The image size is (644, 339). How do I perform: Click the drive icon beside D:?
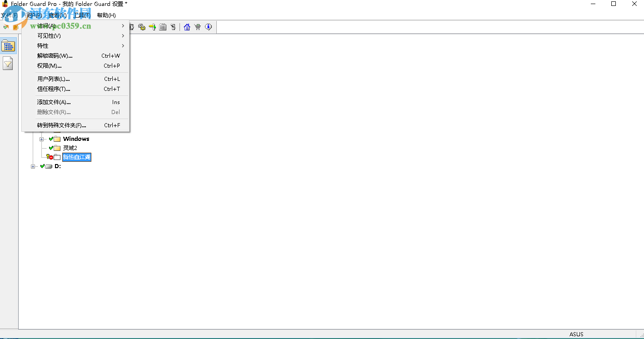tap(49, 166)
